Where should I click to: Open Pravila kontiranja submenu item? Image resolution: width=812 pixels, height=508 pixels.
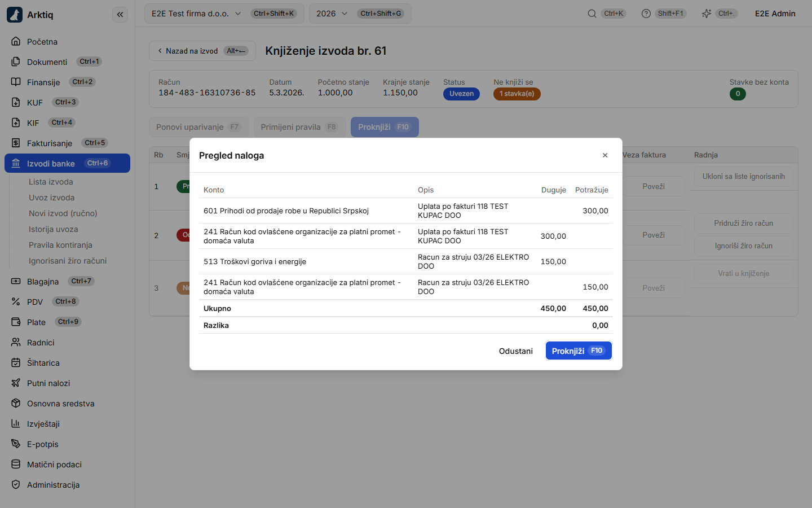(60, 245)
